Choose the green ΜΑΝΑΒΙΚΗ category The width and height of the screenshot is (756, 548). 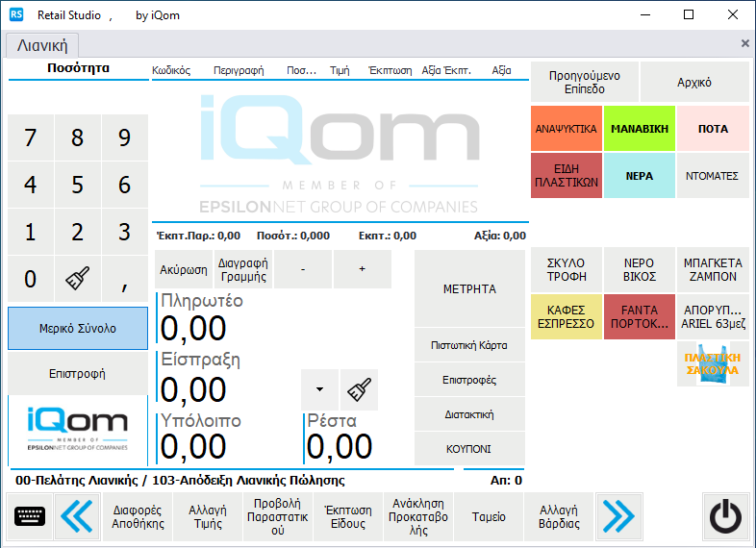point(640,129)
